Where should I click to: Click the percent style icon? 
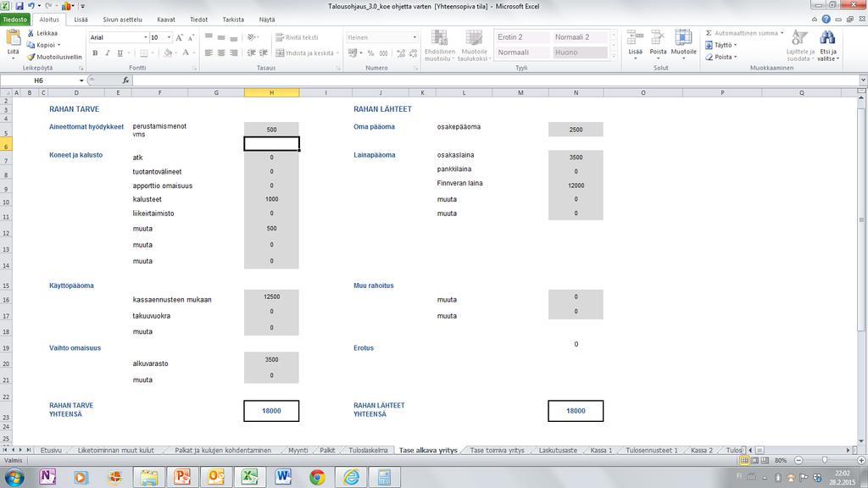click(x=370, y=53)
